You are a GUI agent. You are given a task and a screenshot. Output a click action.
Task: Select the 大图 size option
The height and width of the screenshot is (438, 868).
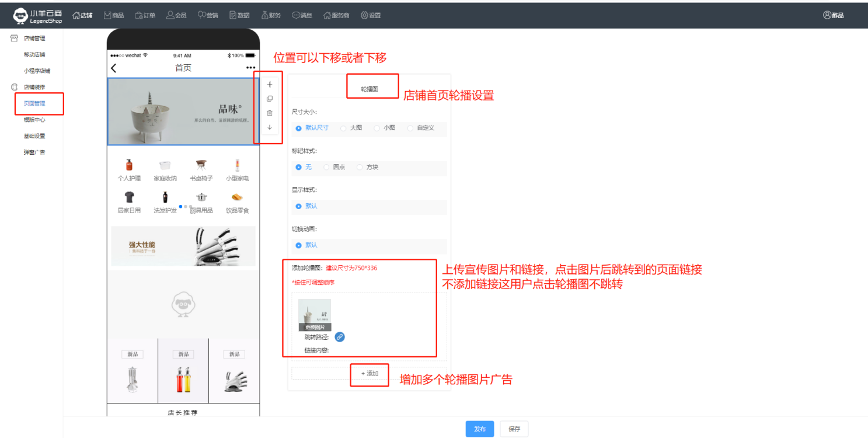coord(344,128)
